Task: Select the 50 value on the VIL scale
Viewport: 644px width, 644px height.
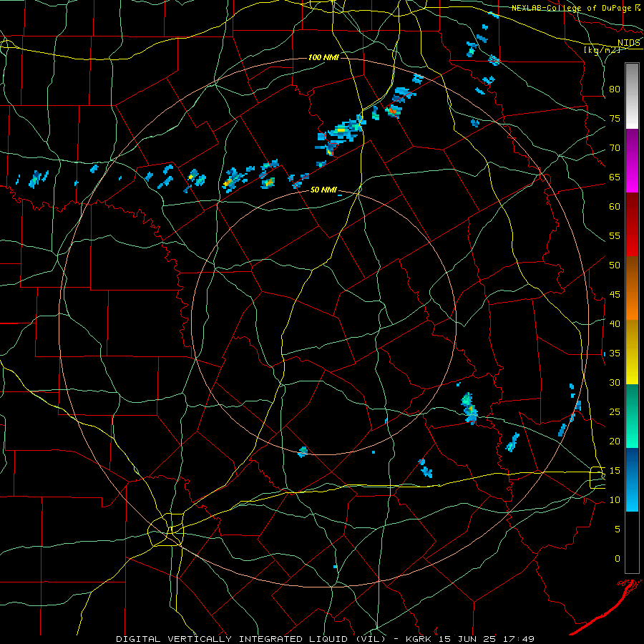Action: point(615,265)
